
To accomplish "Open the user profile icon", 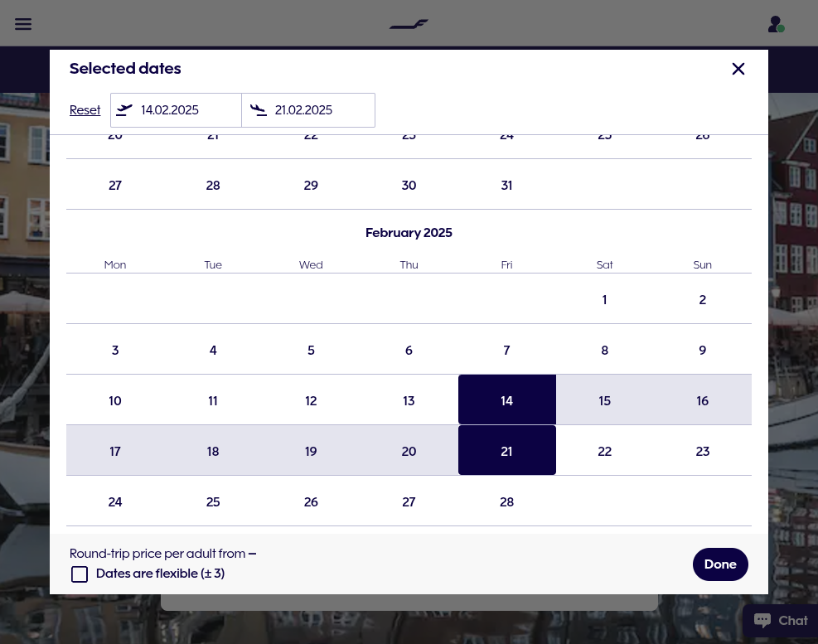I will (x=777, y=24).
